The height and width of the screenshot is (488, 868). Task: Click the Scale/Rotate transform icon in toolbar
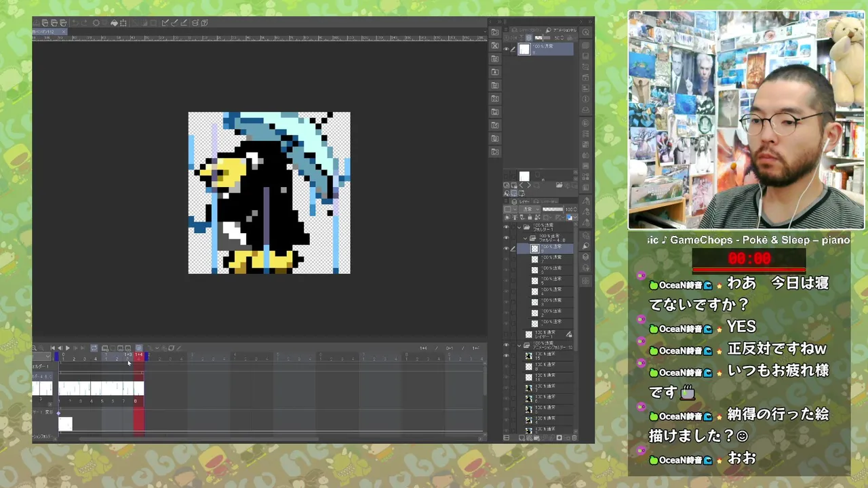[x=123, y=23]
